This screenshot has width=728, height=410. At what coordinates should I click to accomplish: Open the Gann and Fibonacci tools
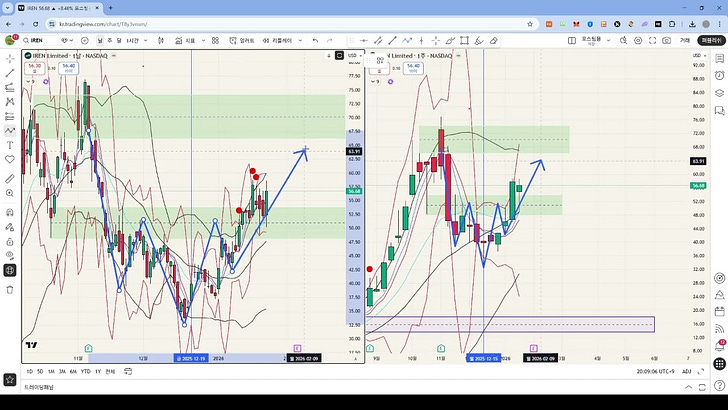(x=10, y=87)
